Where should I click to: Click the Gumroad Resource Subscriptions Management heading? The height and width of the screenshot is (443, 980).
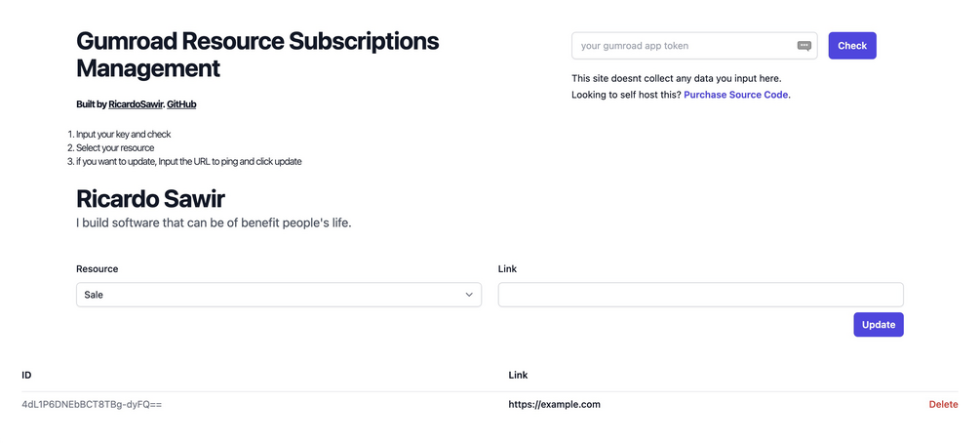[x=257, y=55]
